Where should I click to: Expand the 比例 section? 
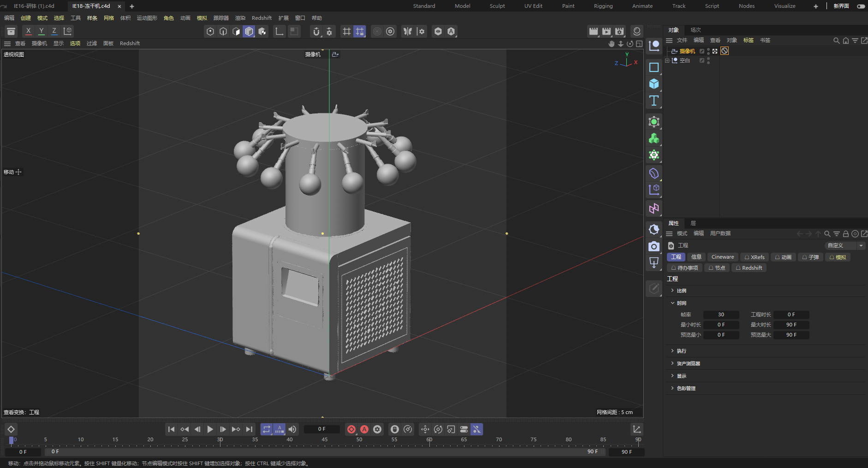[672, 290]
